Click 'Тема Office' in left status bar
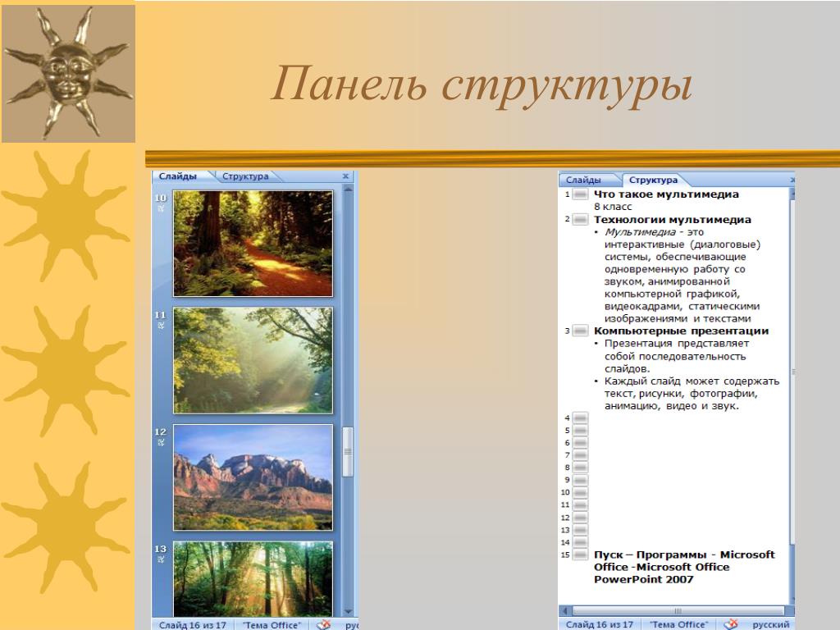 point(272,624)
